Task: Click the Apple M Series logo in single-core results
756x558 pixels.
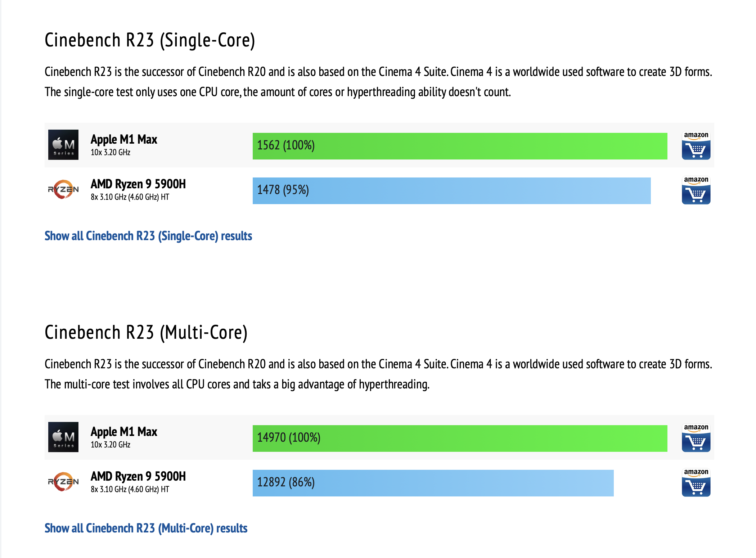Action: click(63, 145)
